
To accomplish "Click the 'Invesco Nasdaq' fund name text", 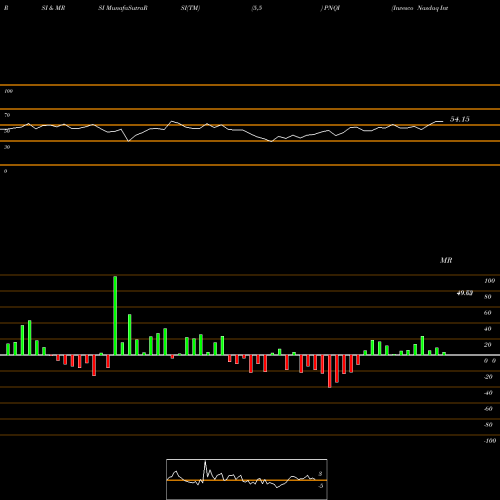I will coord(415,8).
